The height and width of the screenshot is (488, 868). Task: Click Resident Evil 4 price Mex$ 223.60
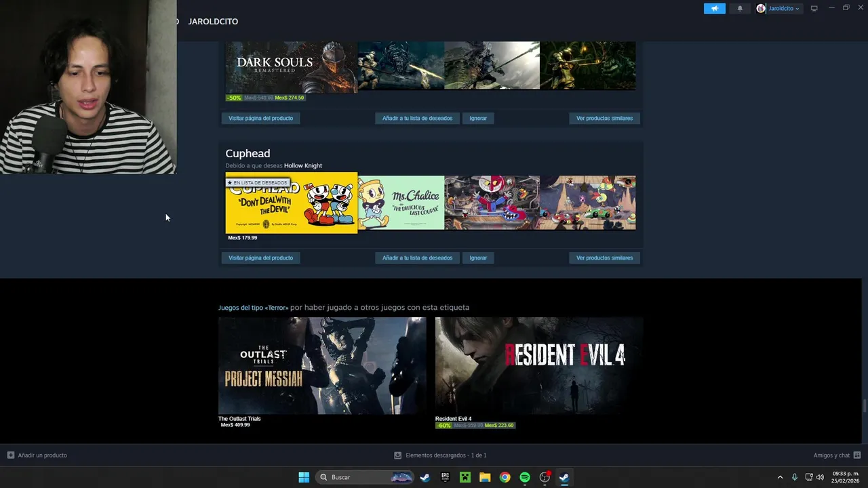[x=499, y=426]
